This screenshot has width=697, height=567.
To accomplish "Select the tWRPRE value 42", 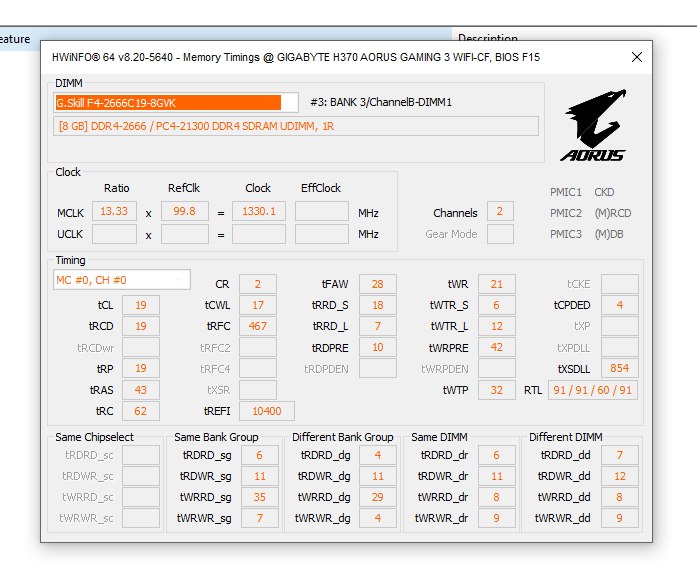I will tap(497, 347).
